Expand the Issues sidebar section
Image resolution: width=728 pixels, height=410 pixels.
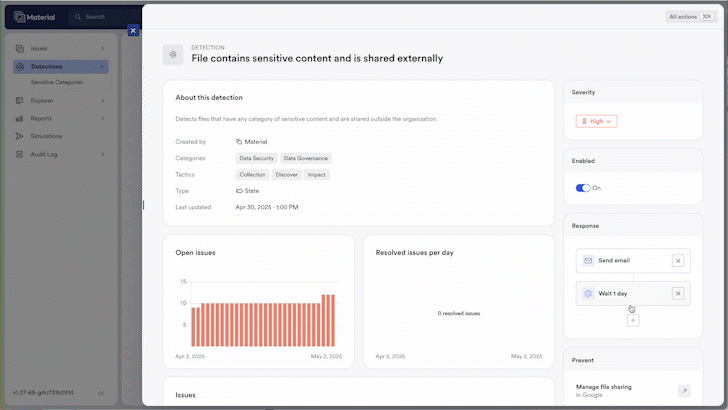pos(102,48)
